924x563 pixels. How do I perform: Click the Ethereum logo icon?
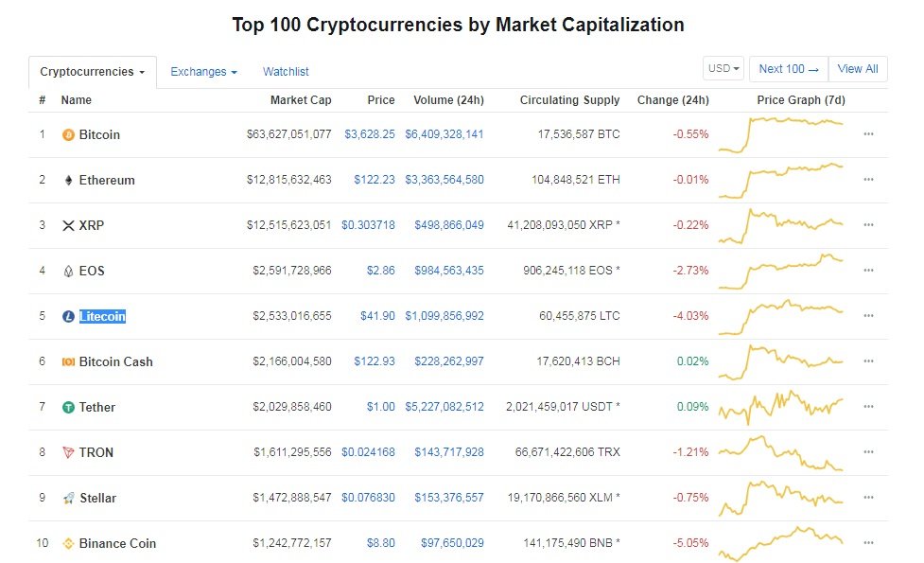(68, 180)
